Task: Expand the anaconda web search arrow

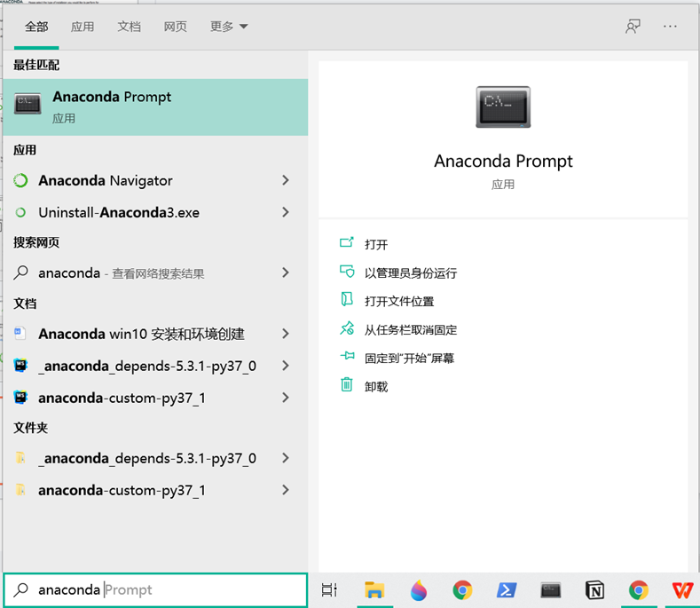Action: click(286, 272)
